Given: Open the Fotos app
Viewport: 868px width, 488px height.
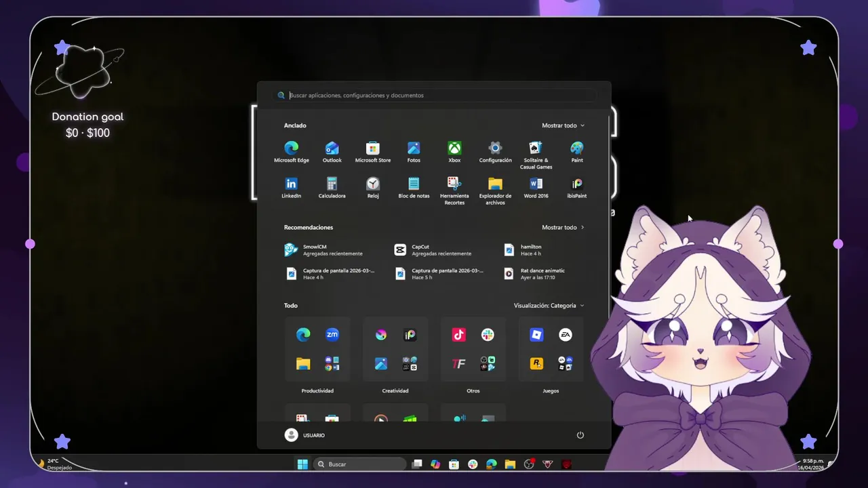Looking at the screenshot, I should point(414,152).
